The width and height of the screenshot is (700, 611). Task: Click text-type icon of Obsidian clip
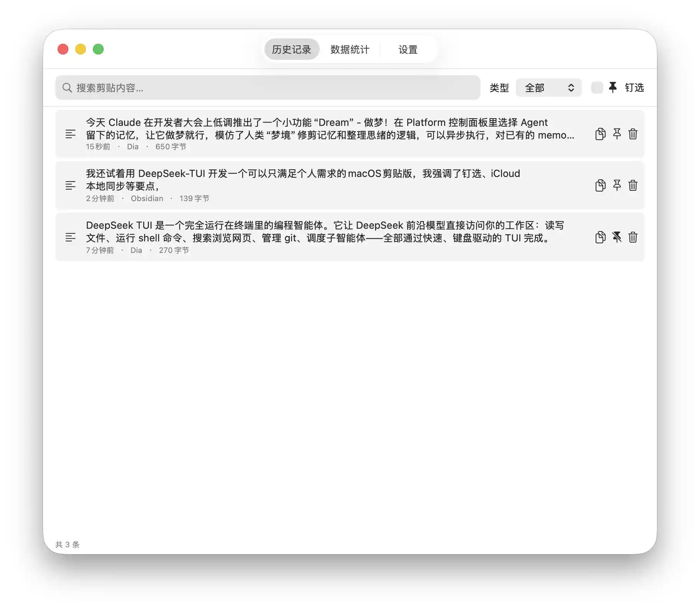70,185
